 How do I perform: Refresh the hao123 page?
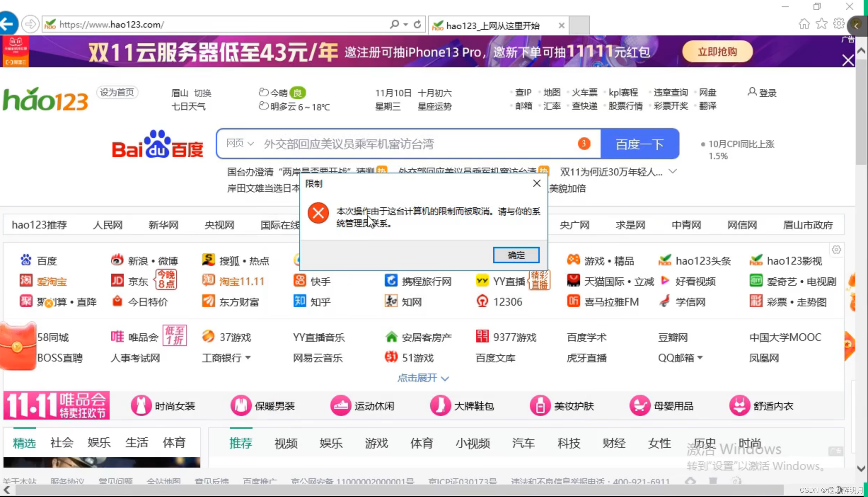tap(417, 24)
